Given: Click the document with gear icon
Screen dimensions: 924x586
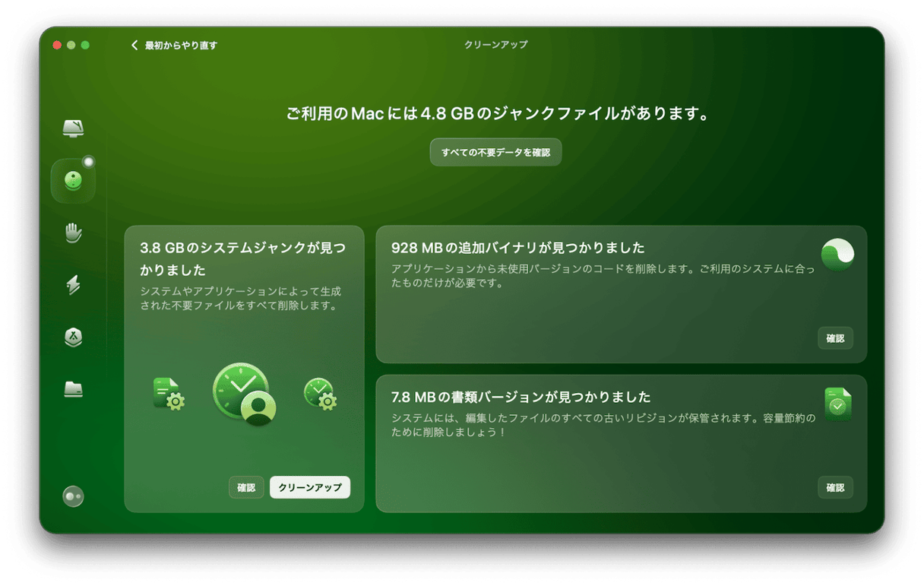Looking at the screenshot, I should click(169, 393).
